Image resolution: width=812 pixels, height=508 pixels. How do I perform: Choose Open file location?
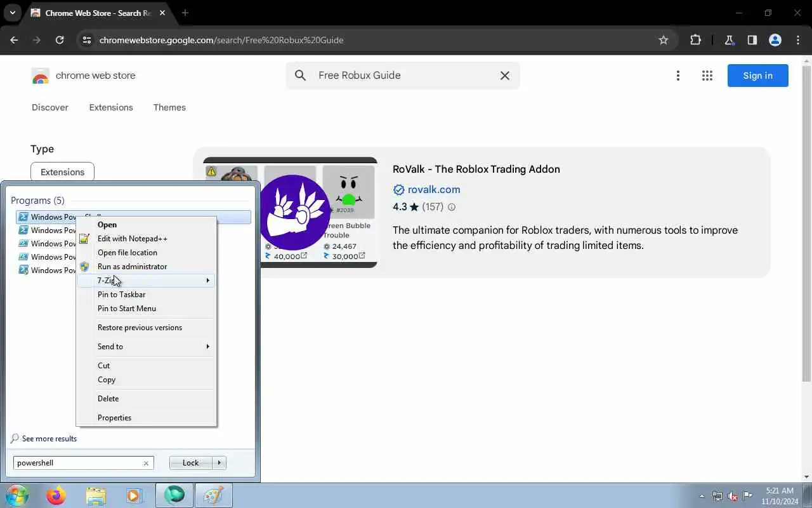coord(146,253)
